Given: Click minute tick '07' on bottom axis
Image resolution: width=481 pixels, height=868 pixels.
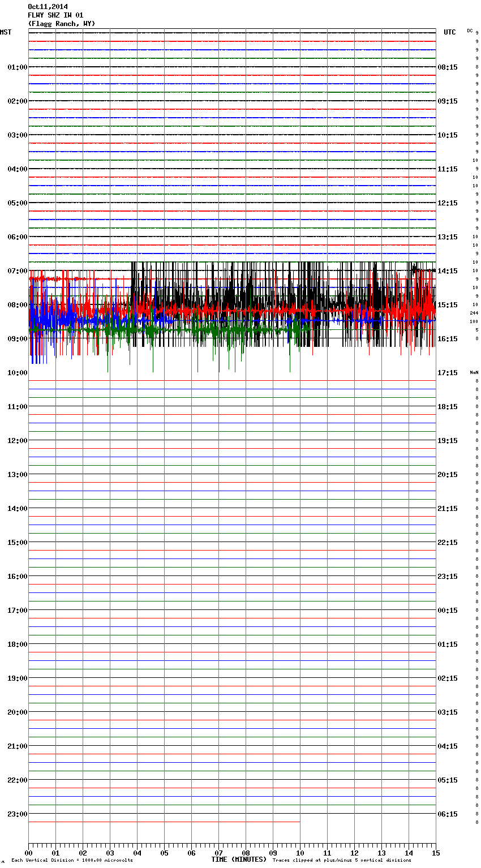Looking at the screenshot, I should [218, 853].
